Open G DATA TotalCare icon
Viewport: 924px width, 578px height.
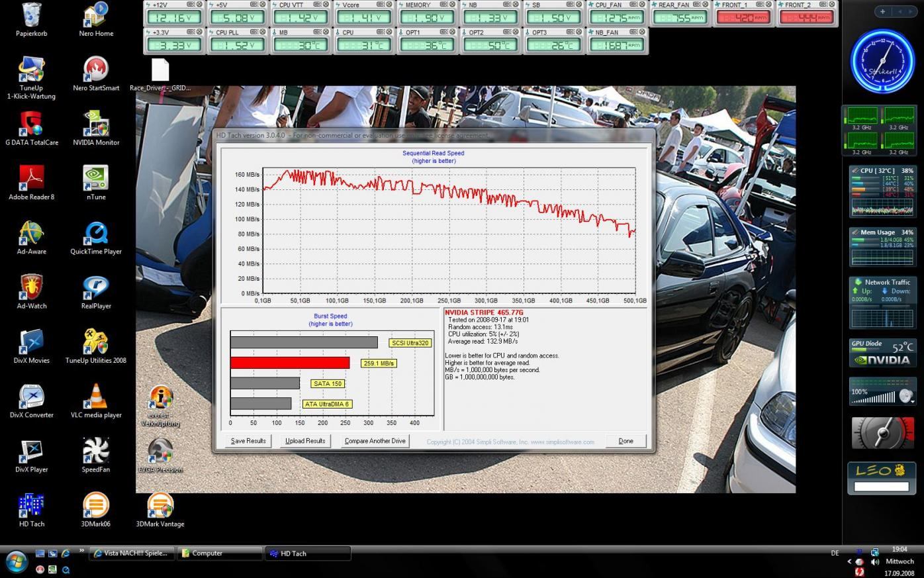pyautogui.click(x=31, y=128)
